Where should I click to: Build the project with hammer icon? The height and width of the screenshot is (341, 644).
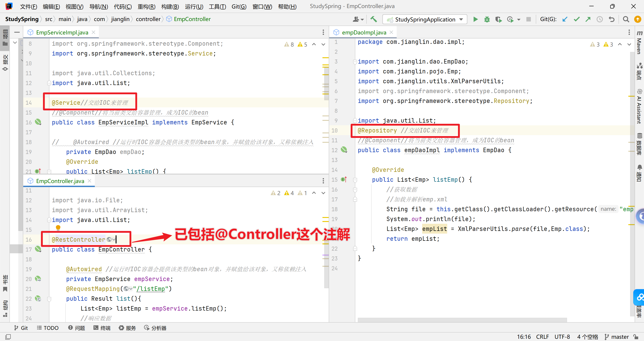373,19
